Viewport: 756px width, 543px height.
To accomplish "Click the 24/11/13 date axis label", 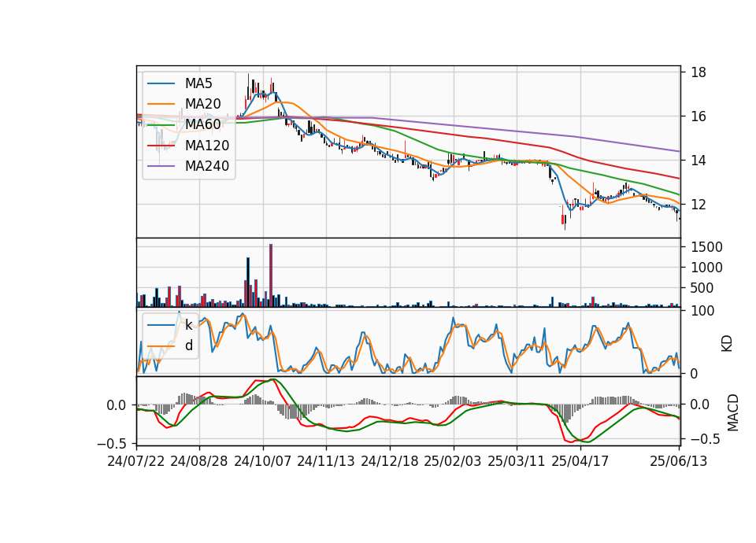I will (326, 461).
